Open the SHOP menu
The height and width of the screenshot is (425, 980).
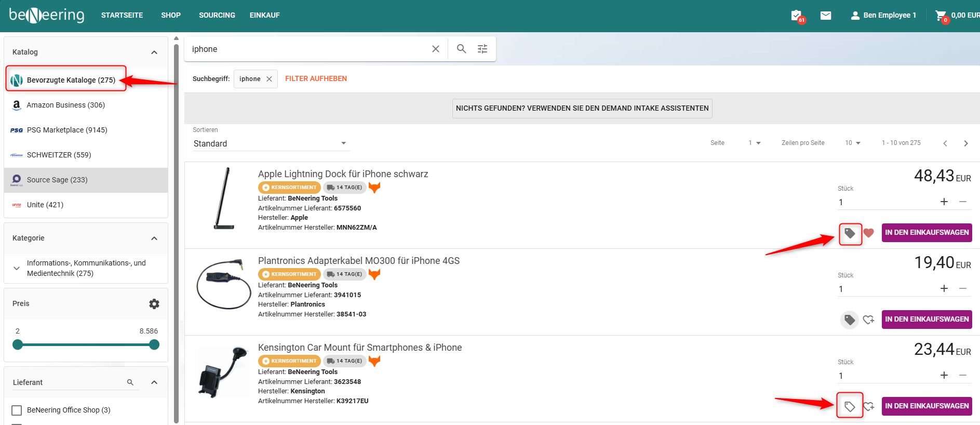tap(171, 15)
